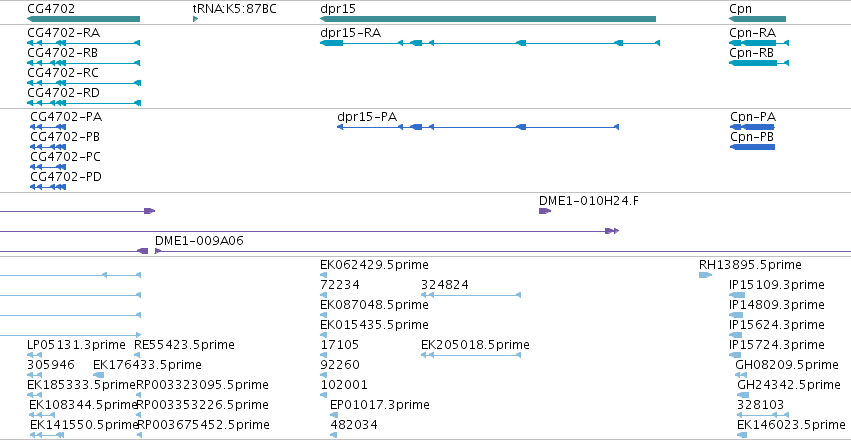Click the Cpn-PB protein label
This screenshot has height=440, width=851.
(752, 137)
